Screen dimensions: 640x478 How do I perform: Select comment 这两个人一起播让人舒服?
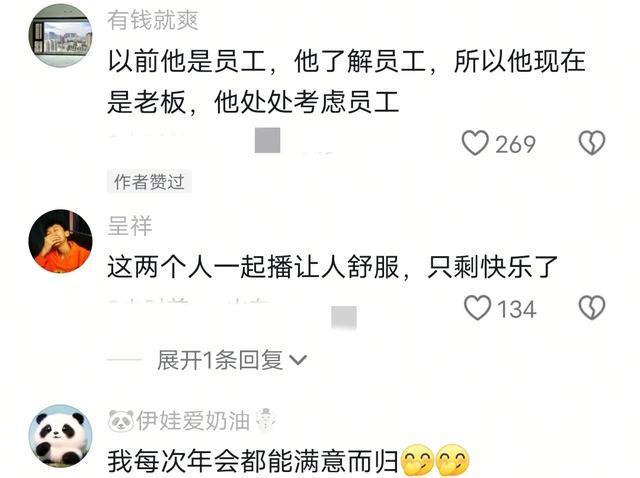pyautogui.click(x=253, y=267)
